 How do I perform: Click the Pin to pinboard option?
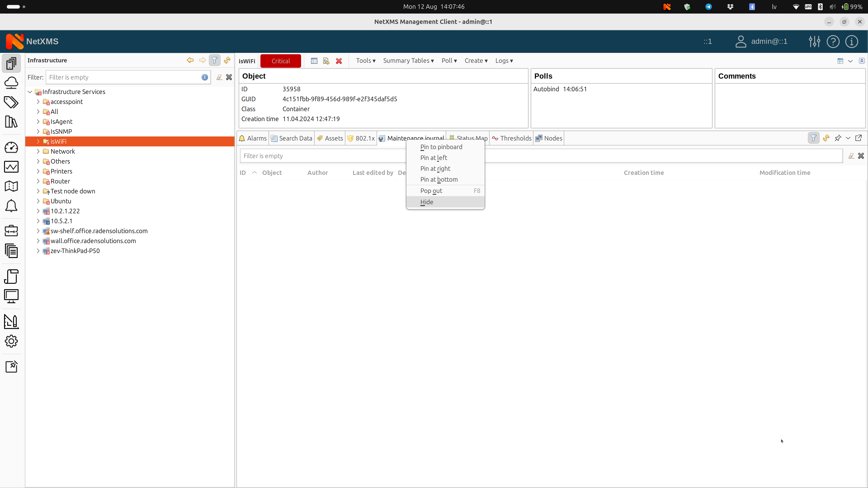click(441, 147)
